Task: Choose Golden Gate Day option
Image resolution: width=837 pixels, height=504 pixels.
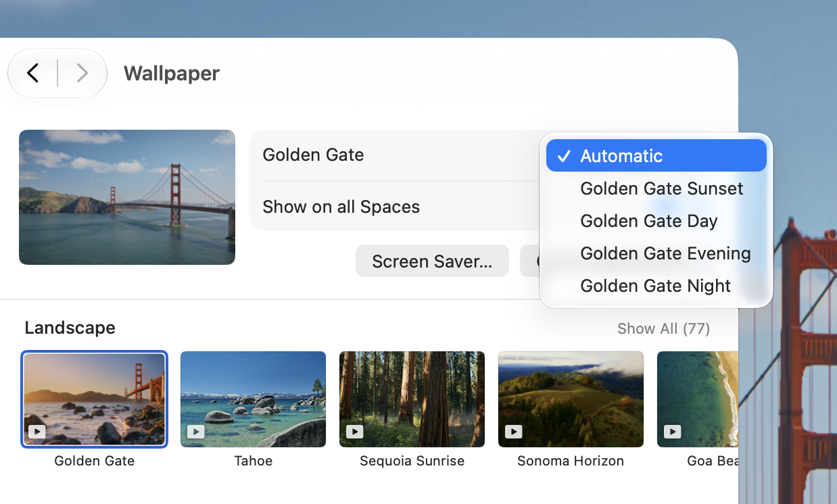Action: pyautogui.click(x=656, y=221)
